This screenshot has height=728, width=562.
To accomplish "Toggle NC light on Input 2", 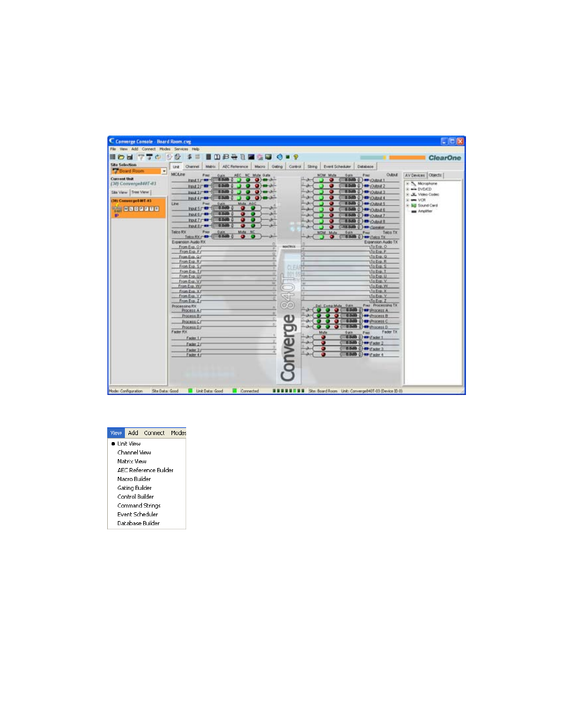I will pos(248,186).
